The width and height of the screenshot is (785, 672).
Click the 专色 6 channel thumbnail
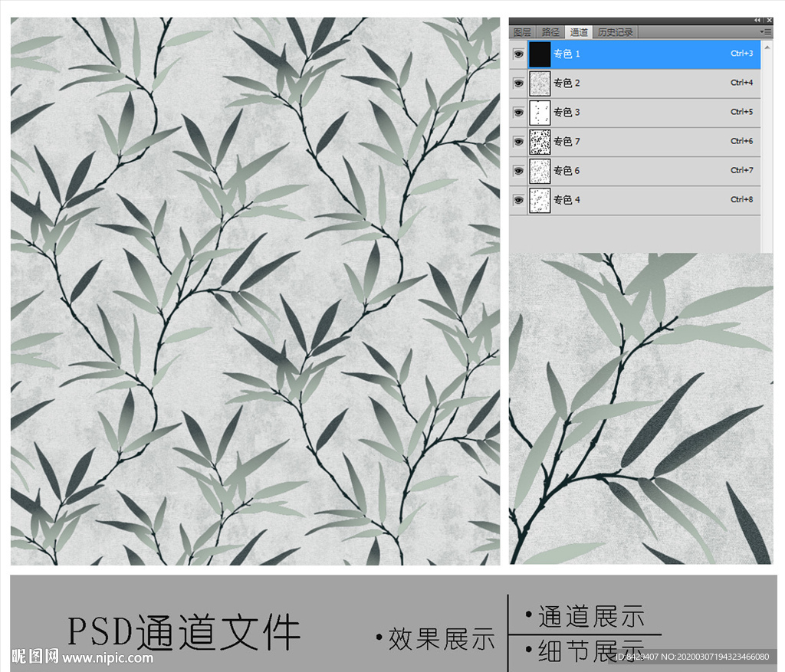(x=540, y=171)
